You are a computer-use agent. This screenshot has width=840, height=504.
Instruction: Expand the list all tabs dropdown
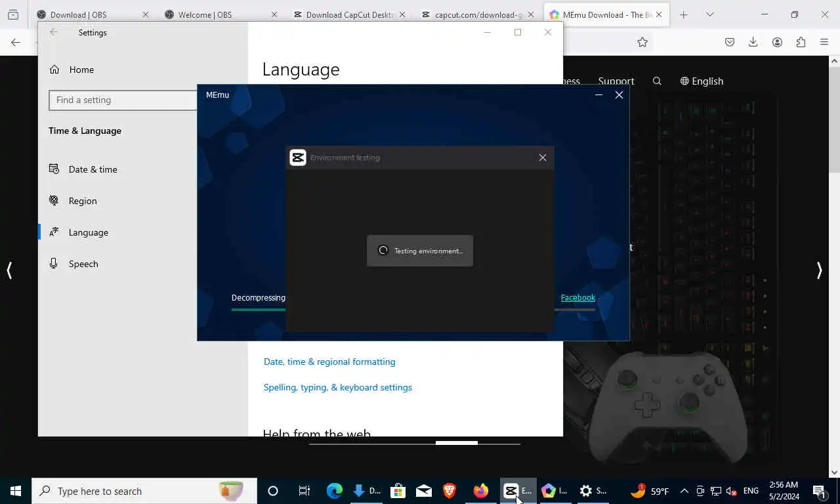pos(710,14)
